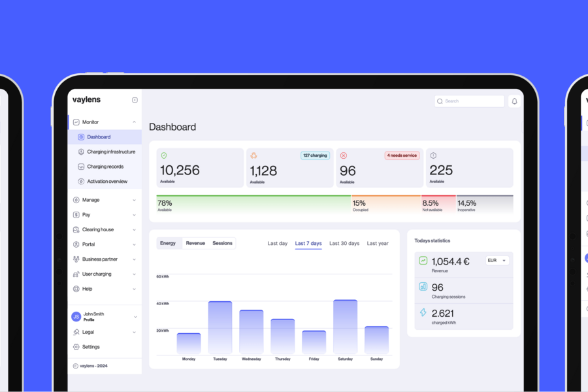Click the Clearing house icon
The height and width of the screenshot is (392, 588).
(x=76, y=229)
